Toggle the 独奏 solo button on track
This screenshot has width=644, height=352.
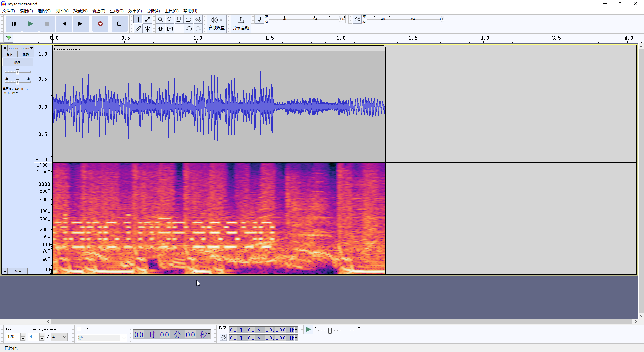(x=25, y=54)
